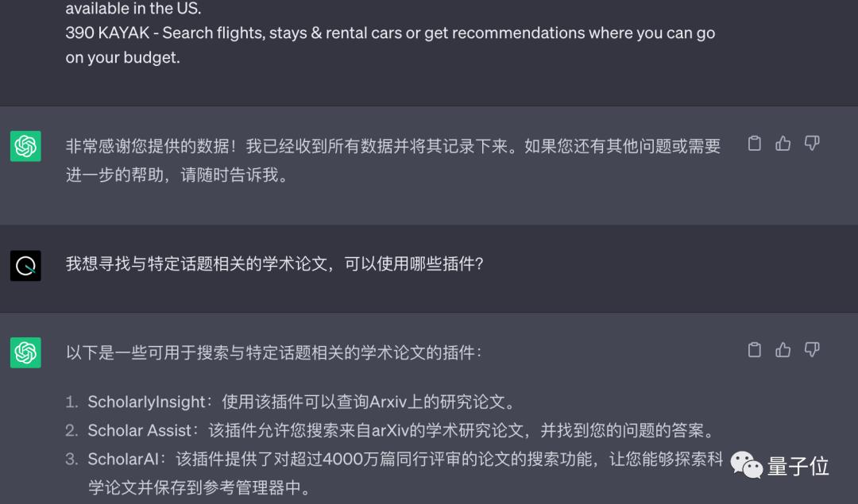This screenshot has height=504, width=858.
Task: Click the ChatGPT avatar beside the plugin list
Action: 25,352
